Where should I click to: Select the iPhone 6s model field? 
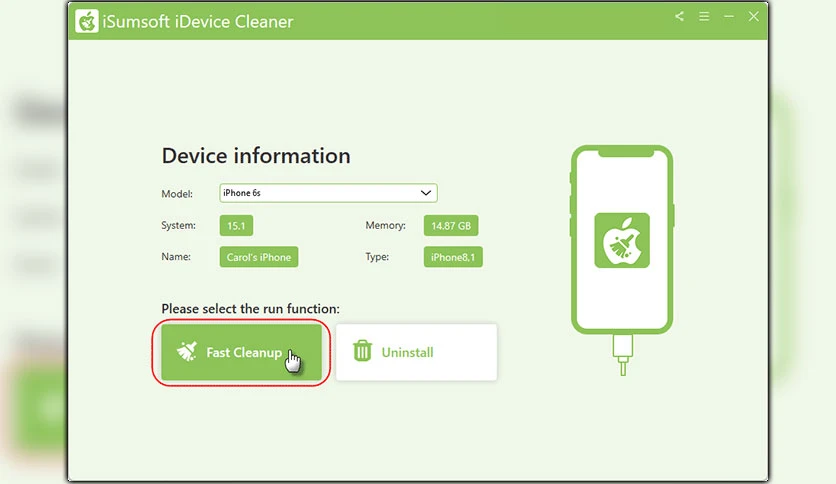tap(328, 193)
